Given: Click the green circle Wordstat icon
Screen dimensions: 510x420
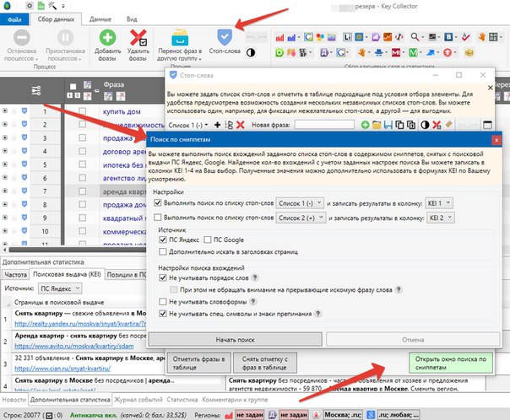Looking at the screenshot, I should click(279, 52).
